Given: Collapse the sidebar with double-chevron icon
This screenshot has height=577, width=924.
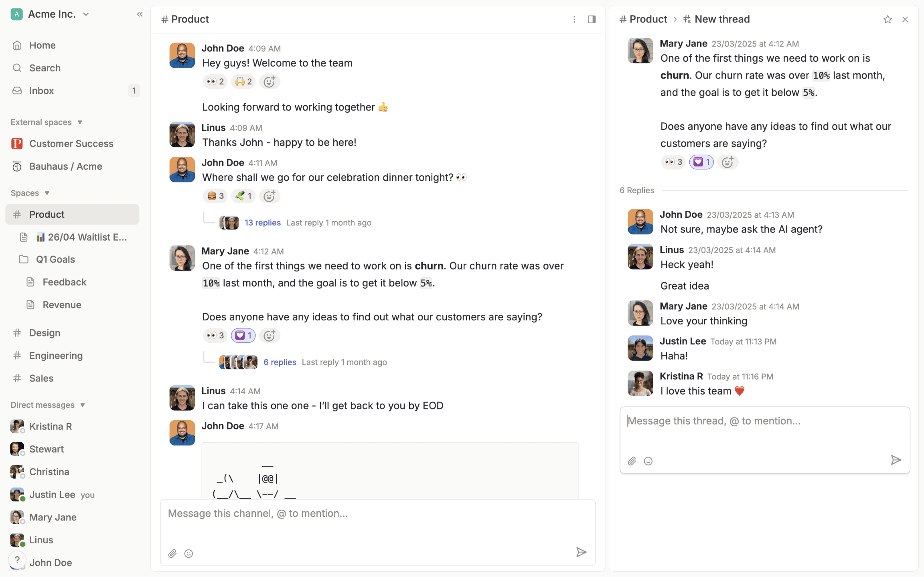Looking at the screenshot, I should tap(140, 14).
